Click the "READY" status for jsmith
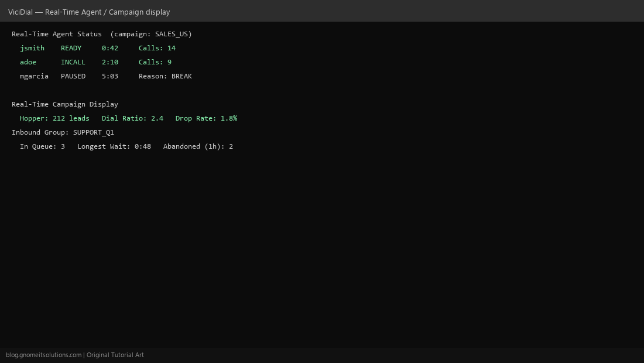The image size is (644, 363). (x=71, y=48)
